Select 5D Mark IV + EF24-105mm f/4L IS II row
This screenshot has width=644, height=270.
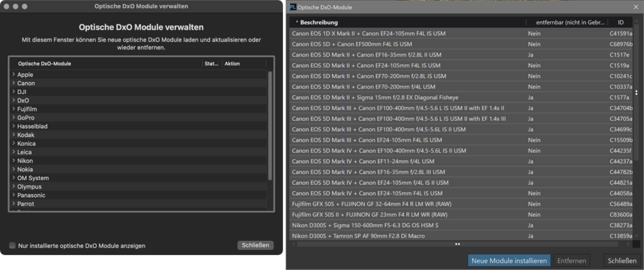[x=462, y=183]
